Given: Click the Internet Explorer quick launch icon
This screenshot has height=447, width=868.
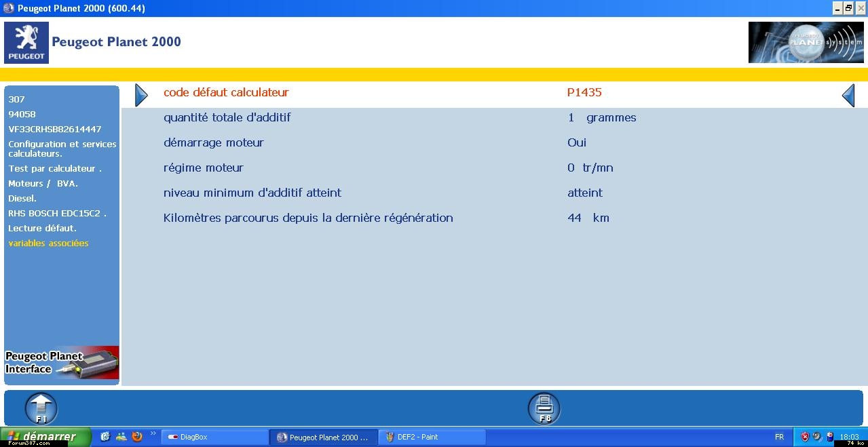Looking at the screenshot, I should 105,437.
